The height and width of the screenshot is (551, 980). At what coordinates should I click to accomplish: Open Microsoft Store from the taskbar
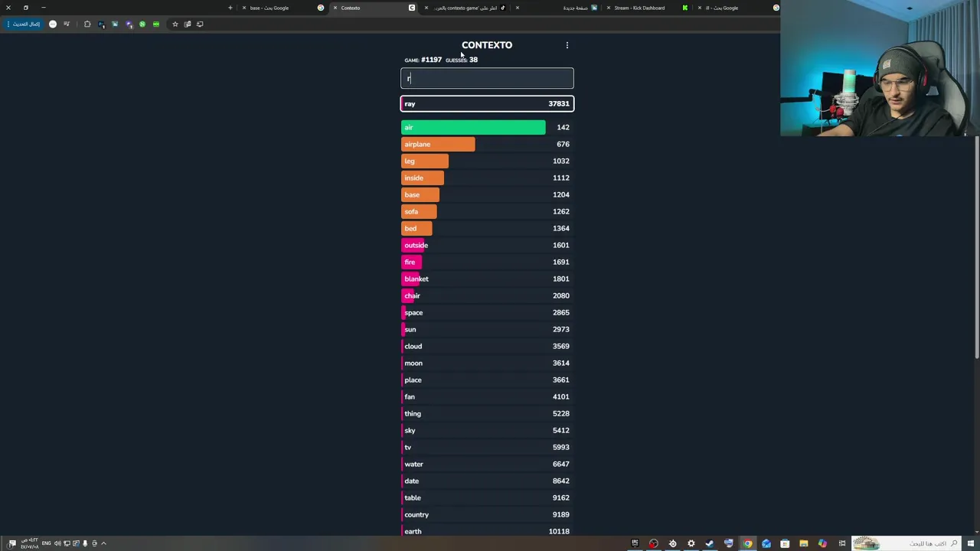[x=785, y=543]
